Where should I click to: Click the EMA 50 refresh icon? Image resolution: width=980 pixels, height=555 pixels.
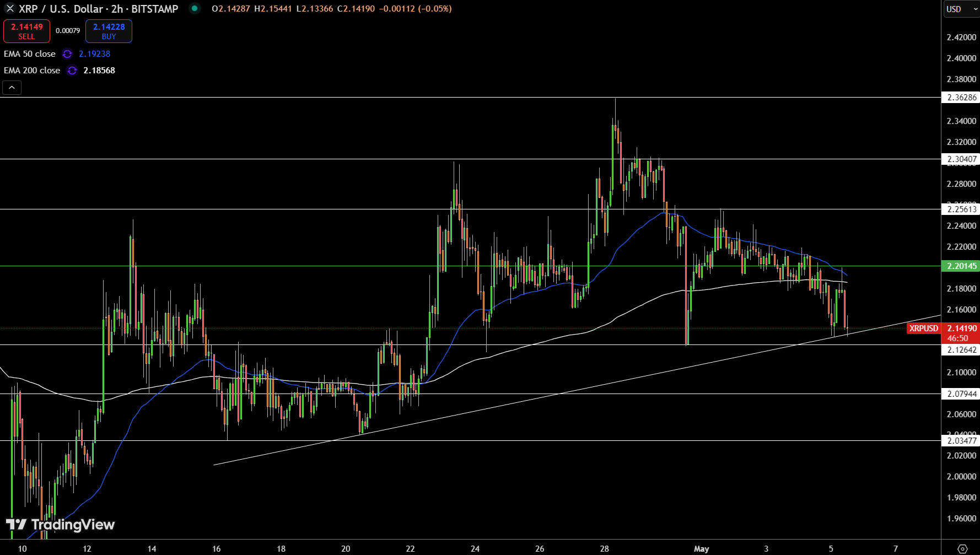click(67, 54)
